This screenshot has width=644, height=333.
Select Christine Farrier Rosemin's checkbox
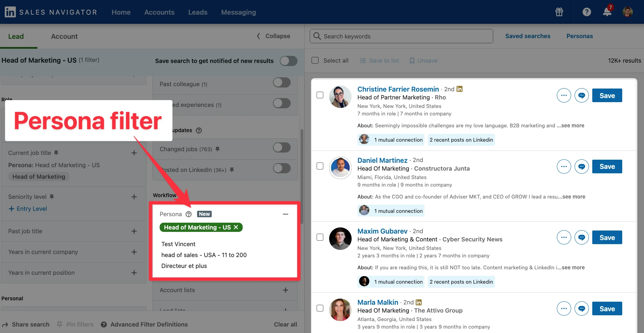(x=320, y=95)
